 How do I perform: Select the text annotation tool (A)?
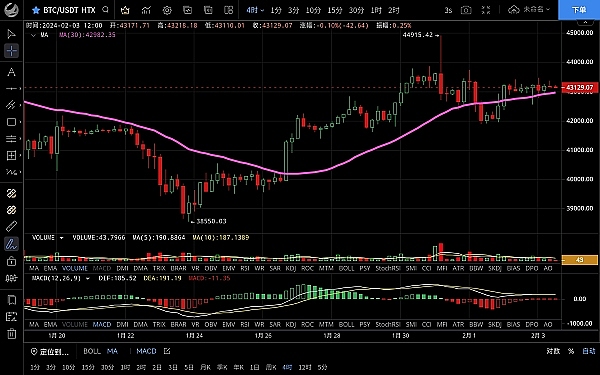tap(11, 72)
